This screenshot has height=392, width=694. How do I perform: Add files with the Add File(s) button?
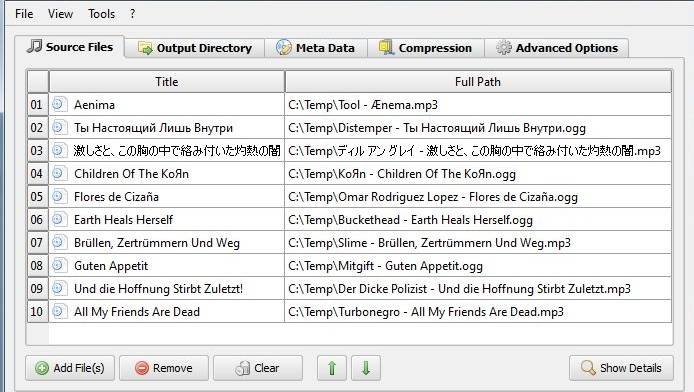click(70, 368)
